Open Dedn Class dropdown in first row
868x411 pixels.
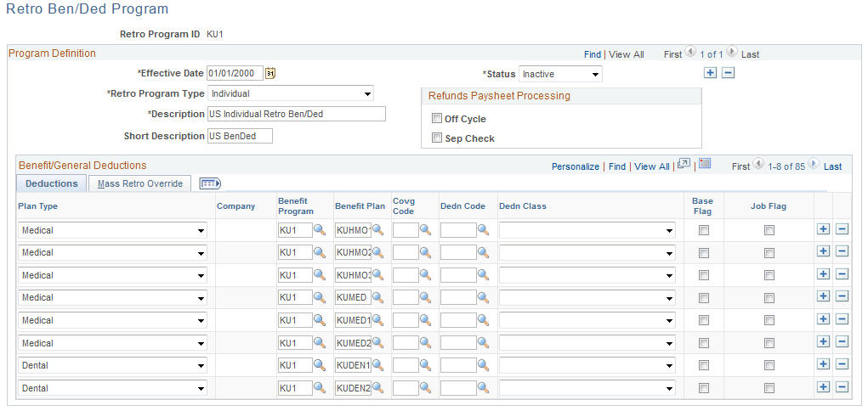[x=587, y=230]
